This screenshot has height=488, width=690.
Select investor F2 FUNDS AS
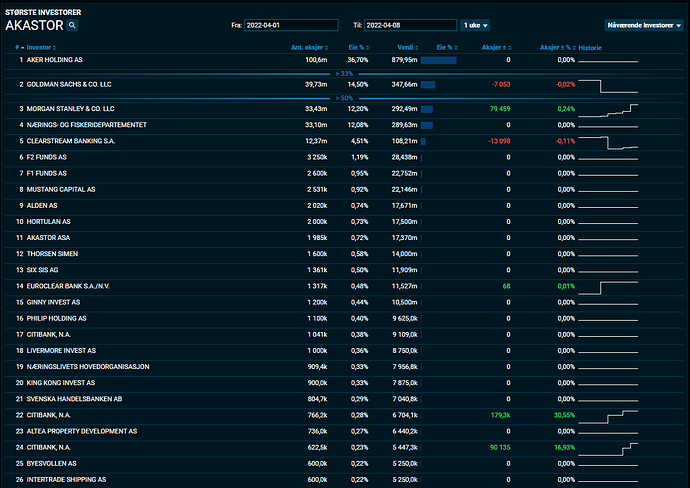pos(47,157)
